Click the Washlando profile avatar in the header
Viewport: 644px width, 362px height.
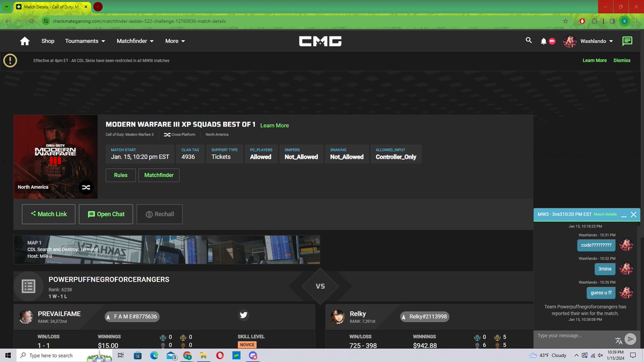pos(569,41)
